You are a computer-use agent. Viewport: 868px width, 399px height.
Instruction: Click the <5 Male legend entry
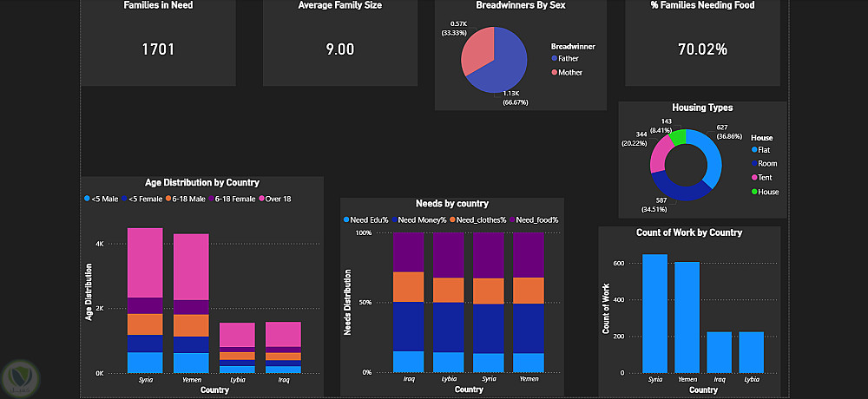click(102, 199)
